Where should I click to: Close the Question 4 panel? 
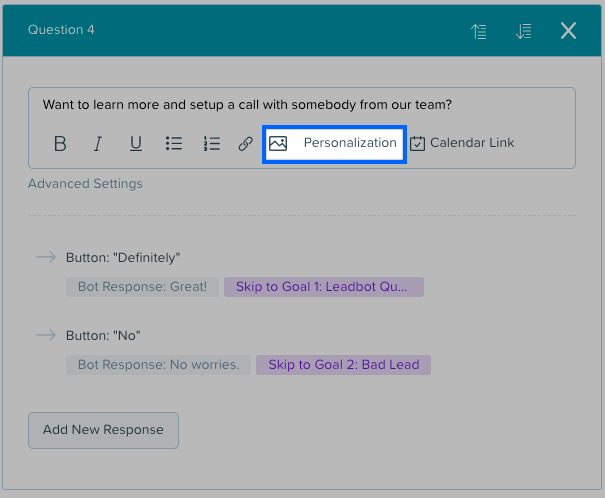click(568, 30)
